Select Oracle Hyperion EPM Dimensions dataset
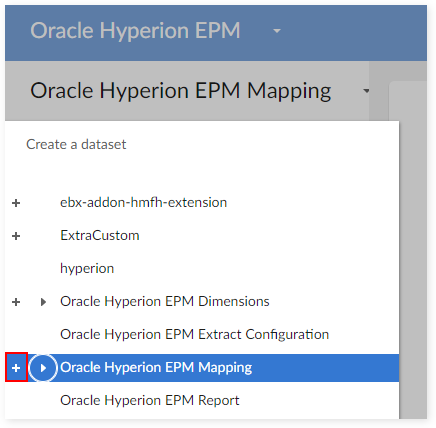 165,301
